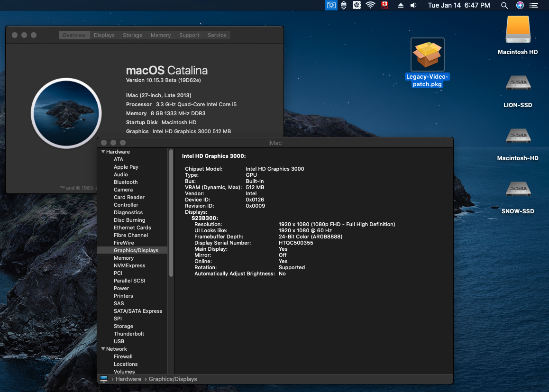The height and width of the screenshot is (392, 549).
Task: Select Diagnostics in the sidebar
Action: [x=128, y=212]
